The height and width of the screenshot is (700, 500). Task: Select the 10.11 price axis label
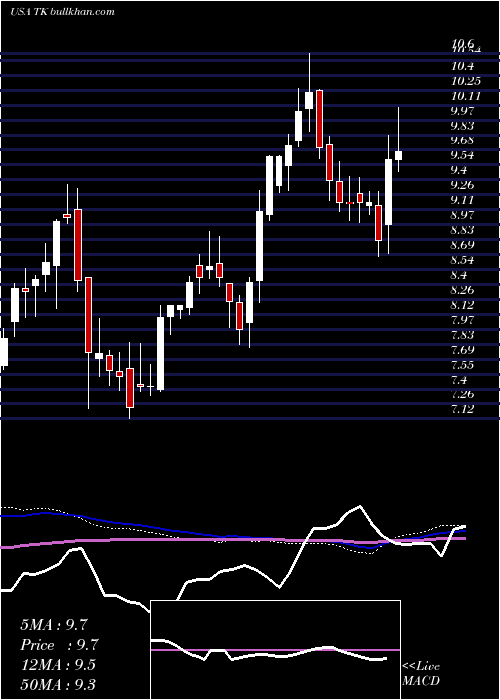(x=466, y=96)
